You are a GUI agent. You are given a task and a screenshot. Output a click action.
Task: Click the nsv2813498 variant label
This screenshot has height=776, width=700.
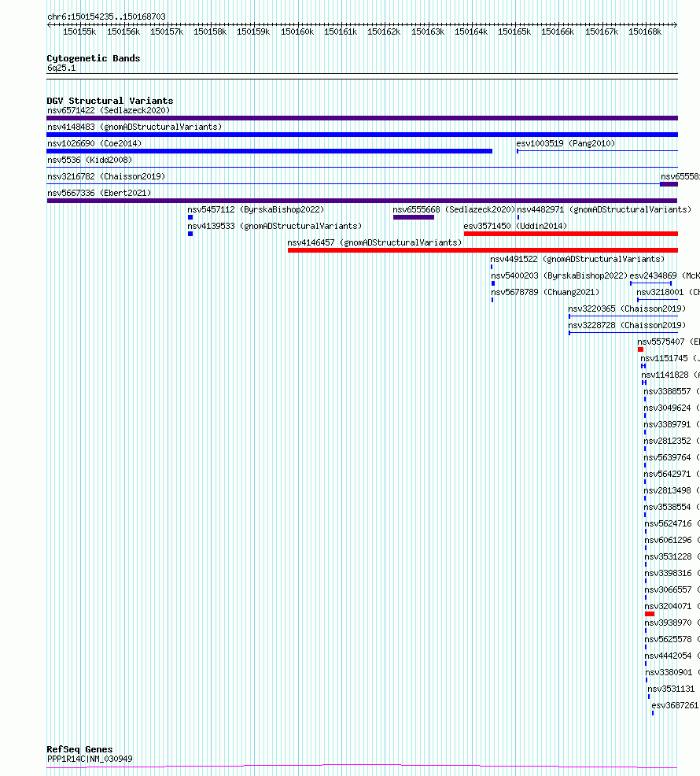point(672,490)
